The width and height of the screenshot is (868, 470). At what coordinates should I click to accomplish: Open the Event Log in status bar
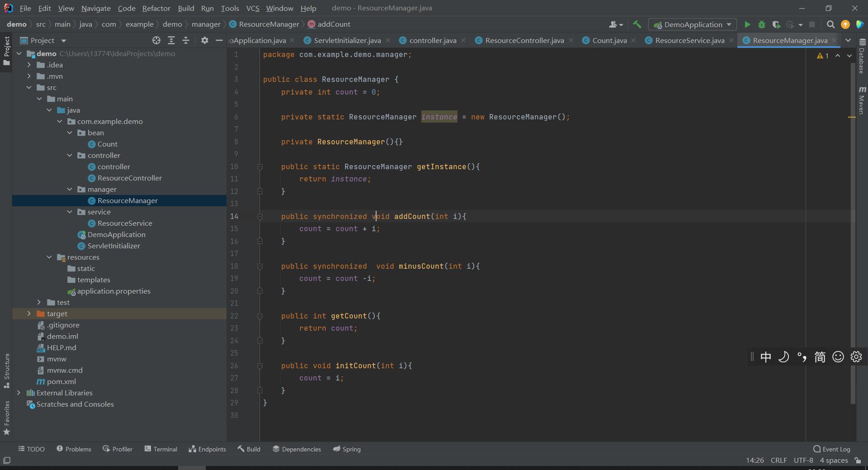click(x=831, y=449)
